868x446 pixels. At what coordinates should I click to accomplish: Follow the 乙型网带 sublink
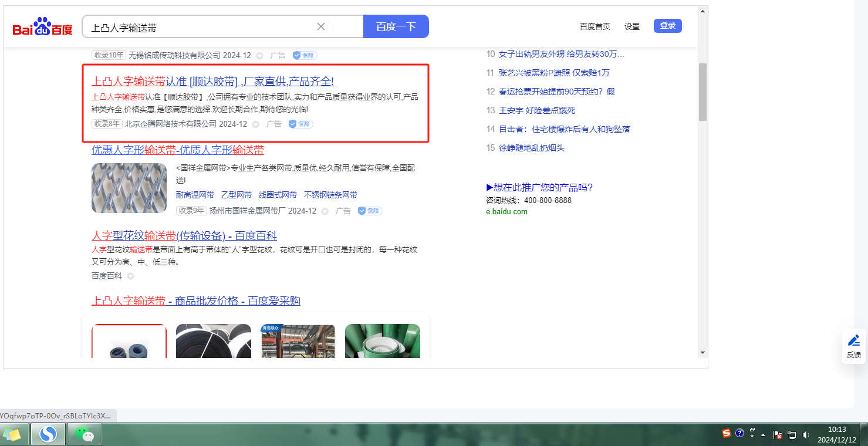237,195
